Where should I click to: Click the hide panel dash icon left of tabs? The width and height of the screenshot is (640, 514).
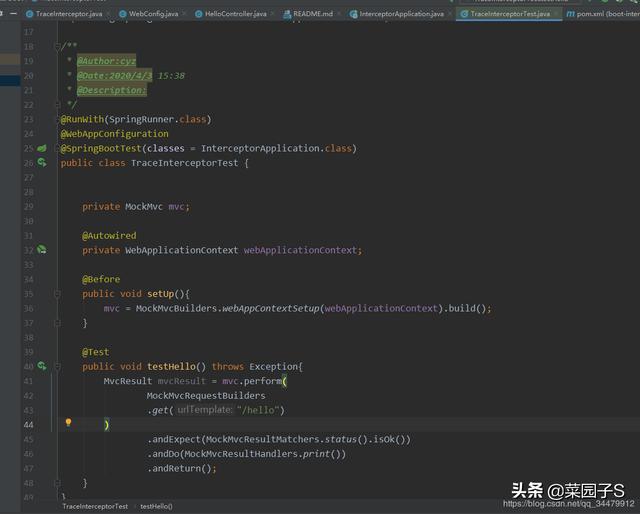(13, 13)
